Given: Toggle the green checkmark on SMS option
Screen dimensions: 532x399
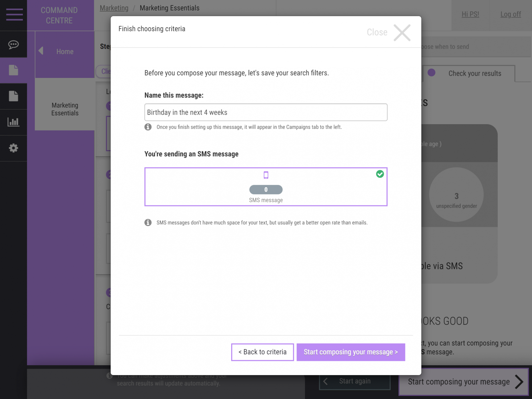Looking at the screenshot, I should tap(380, 174).
